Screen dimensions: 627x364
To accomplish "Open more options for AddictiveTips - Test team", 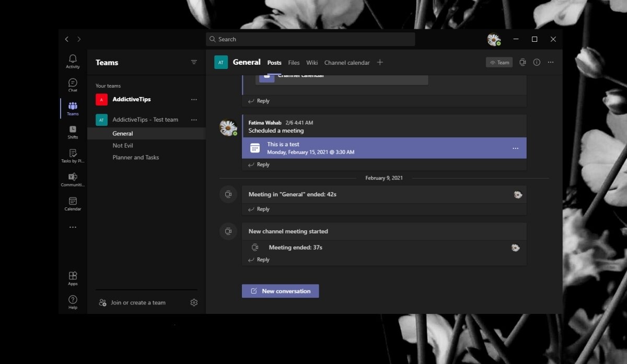I will tap(194, 120).
